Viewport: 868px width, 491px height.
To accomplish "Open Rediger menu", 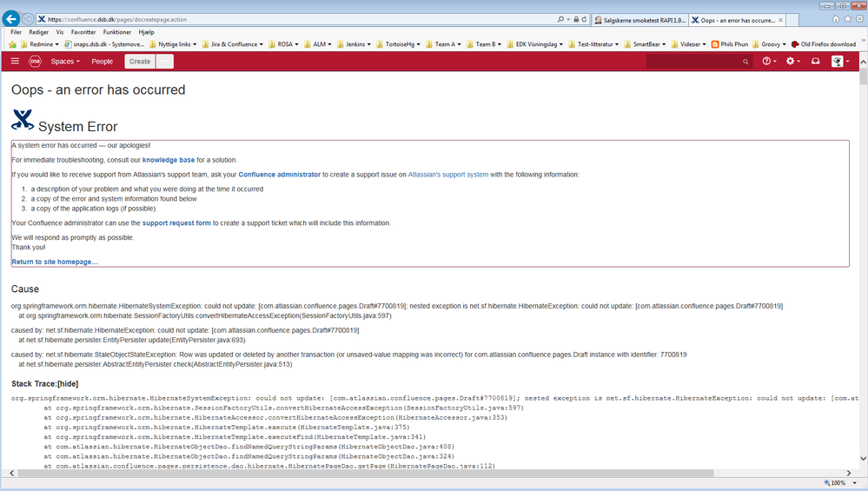I will (x=39, y=32).
